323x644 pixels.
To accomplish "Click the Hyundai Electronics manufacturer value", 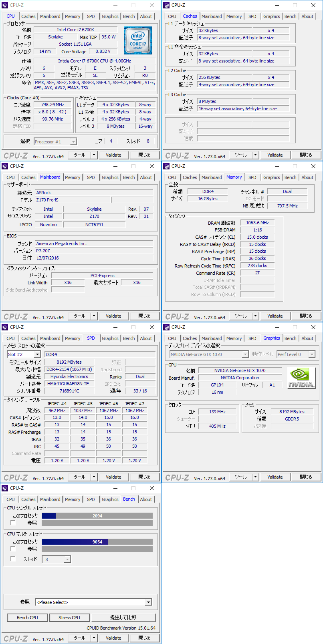I will [x=69, y=376].
